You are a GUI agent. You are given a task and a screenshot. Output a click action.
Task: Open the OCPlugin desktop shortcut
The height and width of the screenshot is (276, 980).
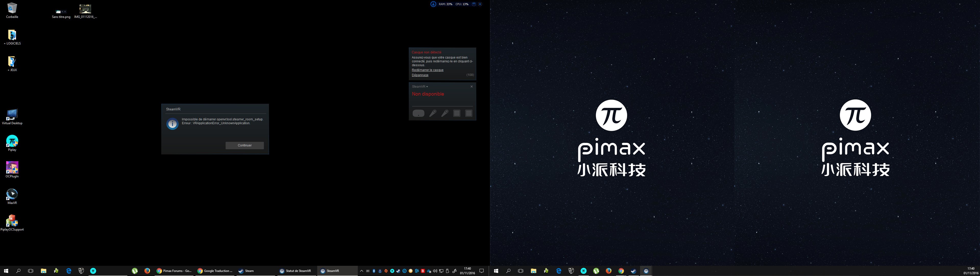coord(12,170)
